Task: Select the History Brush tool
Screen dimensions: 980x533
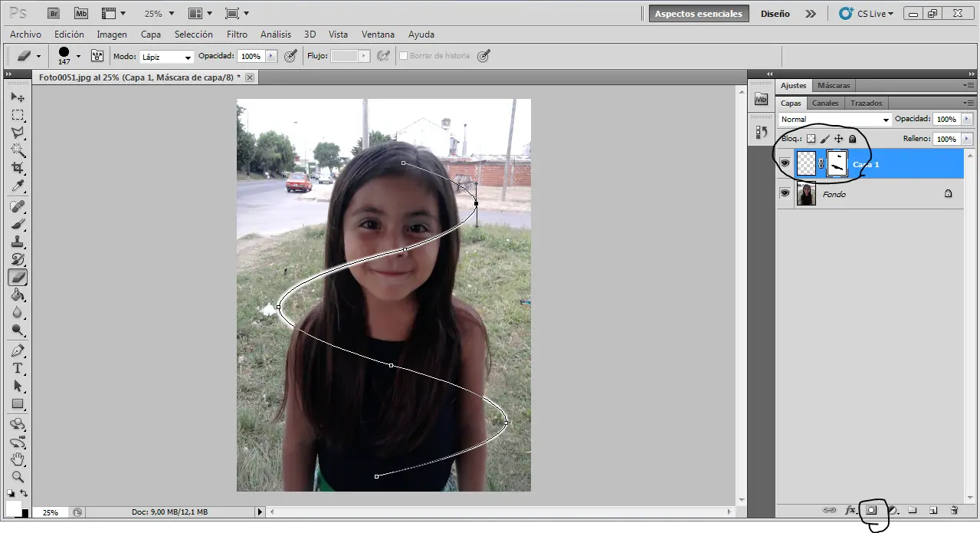Action: [x=18, y=259]
